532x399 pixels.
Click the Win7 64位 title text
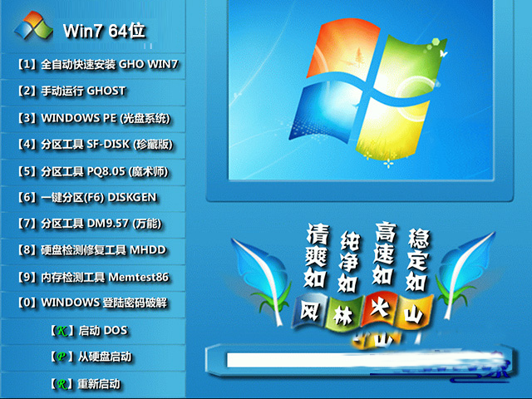[104, 31]
